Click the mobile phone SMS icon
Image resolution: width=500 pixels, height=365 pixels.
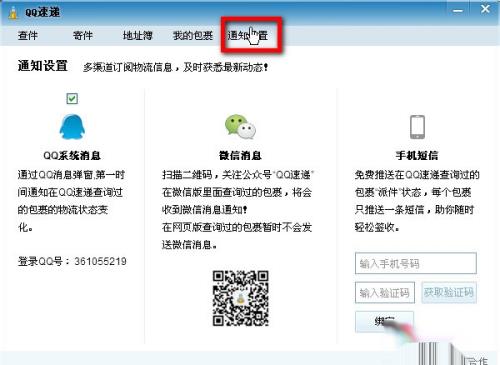[x=417, y=127]
